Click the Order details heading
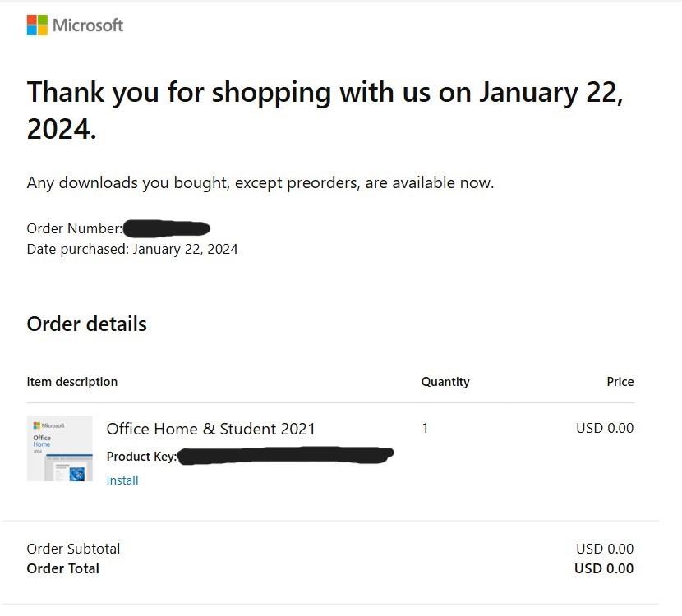 86,324
